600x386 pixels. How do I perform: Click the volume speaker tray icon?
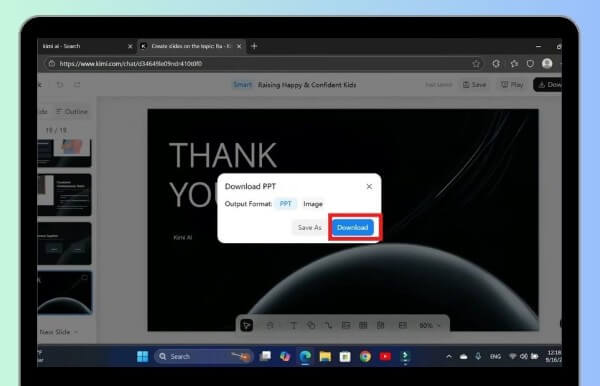coord(524,357)
